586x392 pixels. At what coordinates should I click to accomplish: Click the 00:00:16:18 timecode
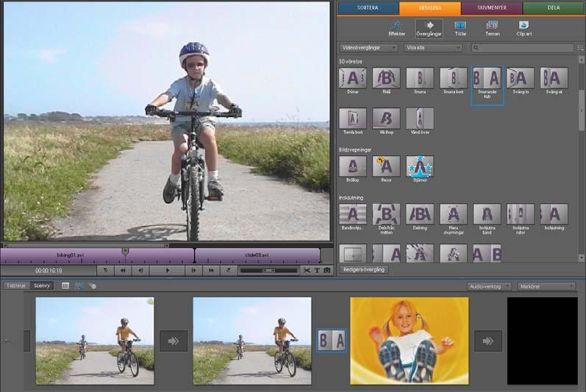point(49,270)
